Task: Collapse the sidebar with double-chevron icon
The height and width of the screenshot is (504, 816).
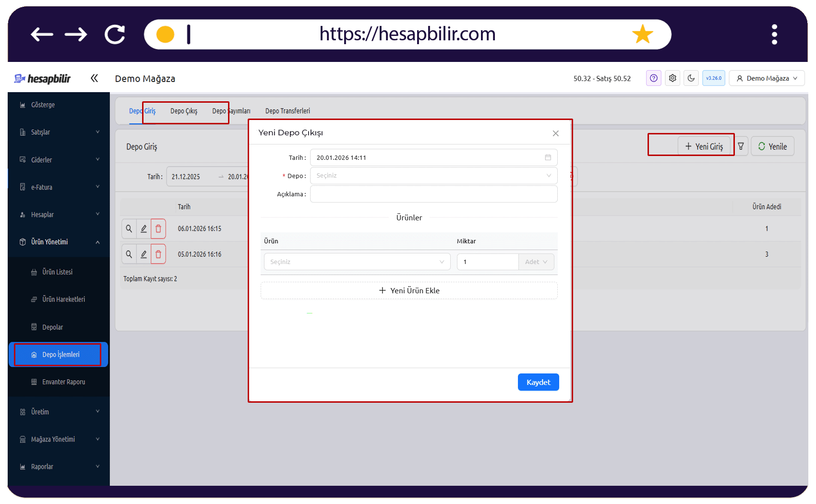Action: [95, 78]
